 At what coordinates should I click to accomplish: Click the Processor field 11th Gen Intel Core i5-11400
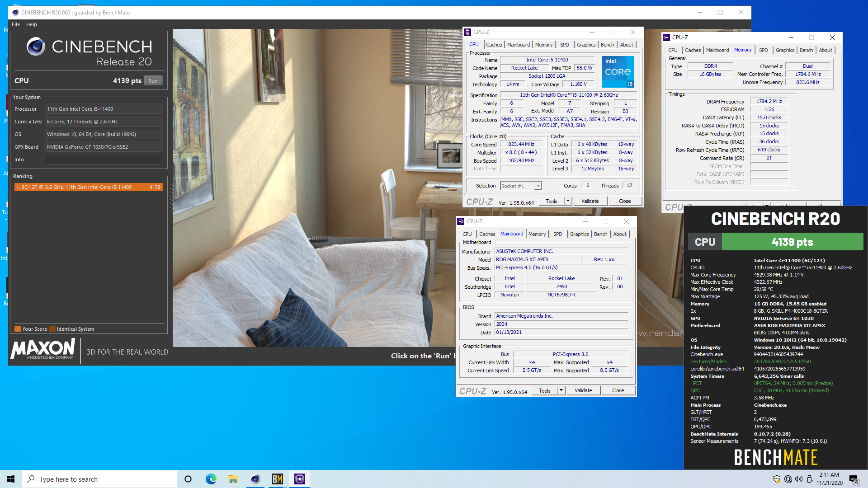(104, 109)
